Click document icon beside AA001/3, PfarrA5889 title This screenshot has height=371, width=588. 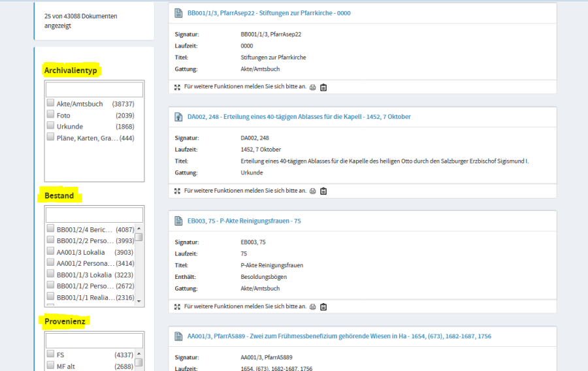(178, 336)
